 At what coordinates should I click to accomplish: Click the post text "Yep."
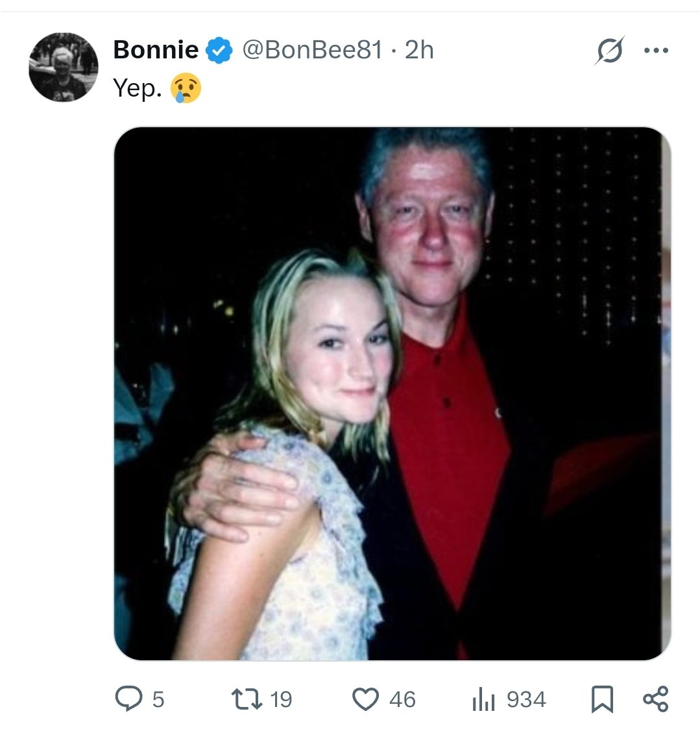[138, 88]
